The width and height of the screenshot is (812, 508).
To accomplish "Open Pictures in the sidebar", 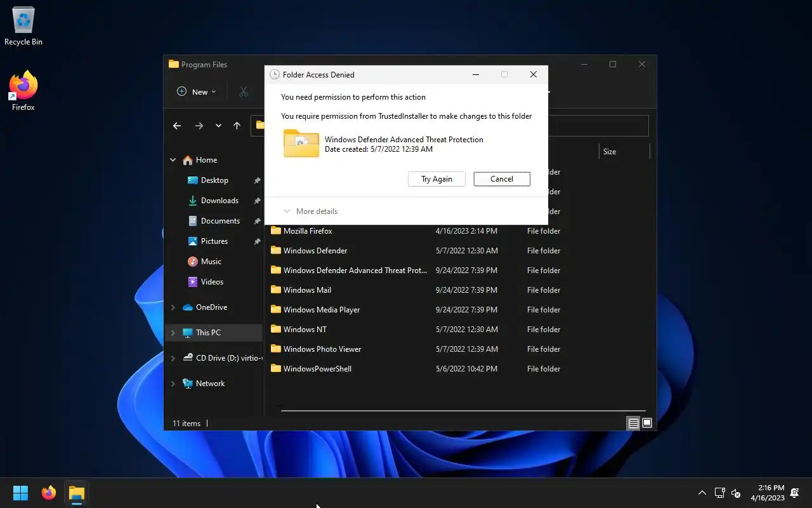I will click(214, 241).
